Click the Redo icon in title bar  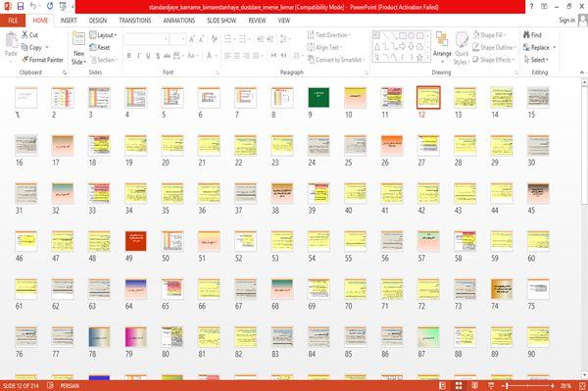click(x=50, y=6)
